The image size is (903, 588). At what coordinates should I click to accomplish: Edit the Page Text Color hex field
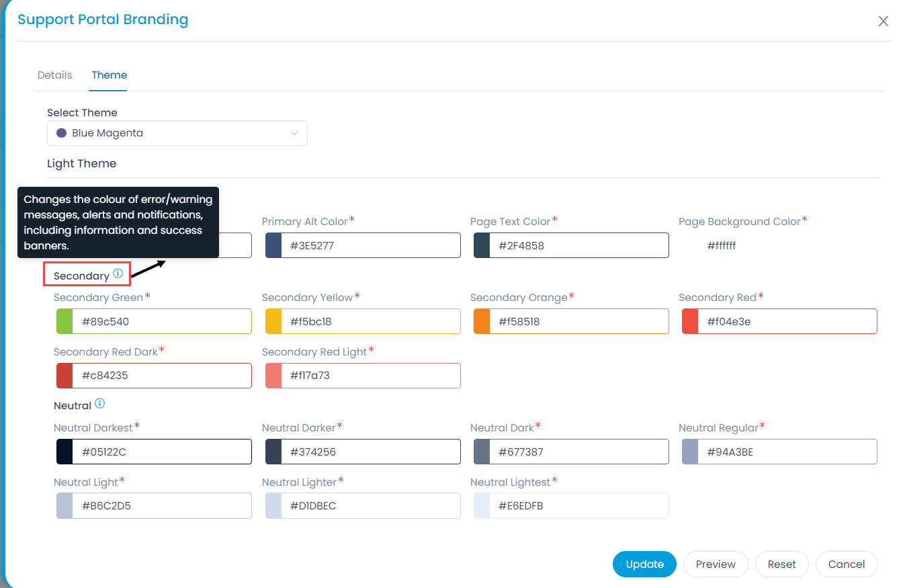(578, 246)
